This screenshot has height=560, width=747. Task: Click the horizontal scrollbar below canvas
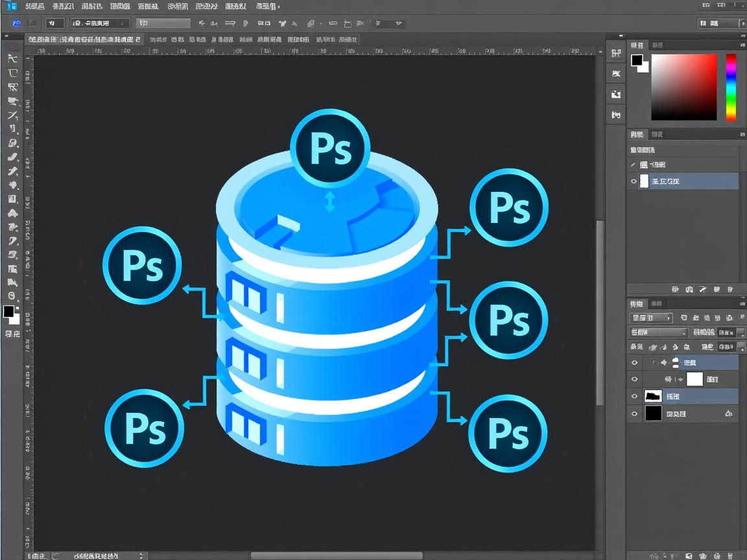[336, 555]
